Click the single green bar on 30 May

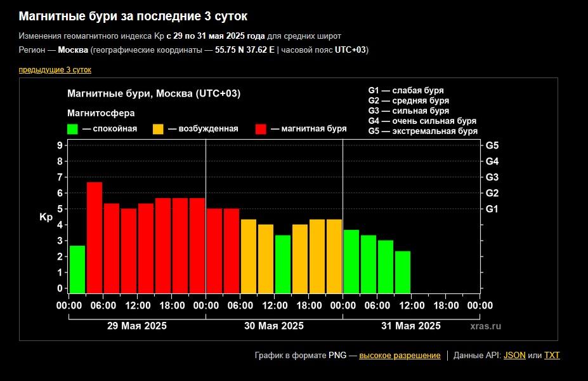click(x=283, y=264)
